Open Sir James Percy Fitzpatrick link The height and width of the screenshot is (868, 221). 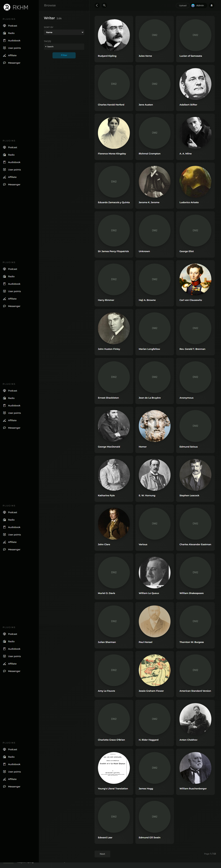click(x=113, y=251)
